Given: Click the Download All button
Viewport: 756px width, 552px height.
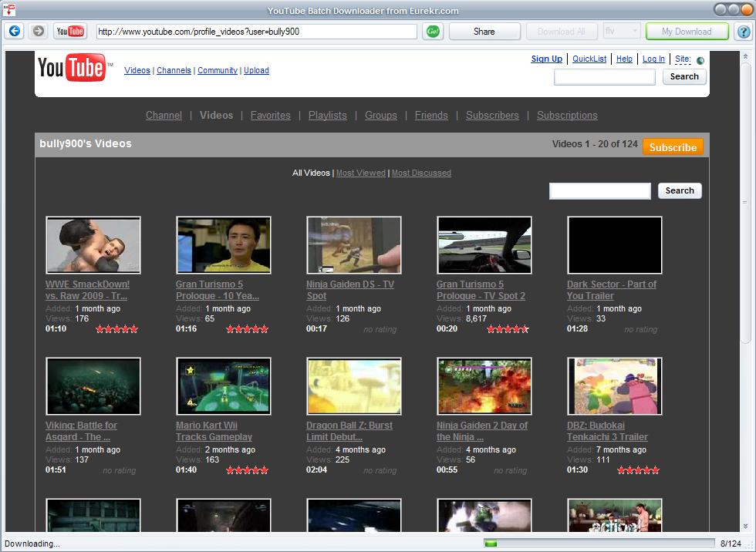Looking at the screenshot, I should (562, 32).
